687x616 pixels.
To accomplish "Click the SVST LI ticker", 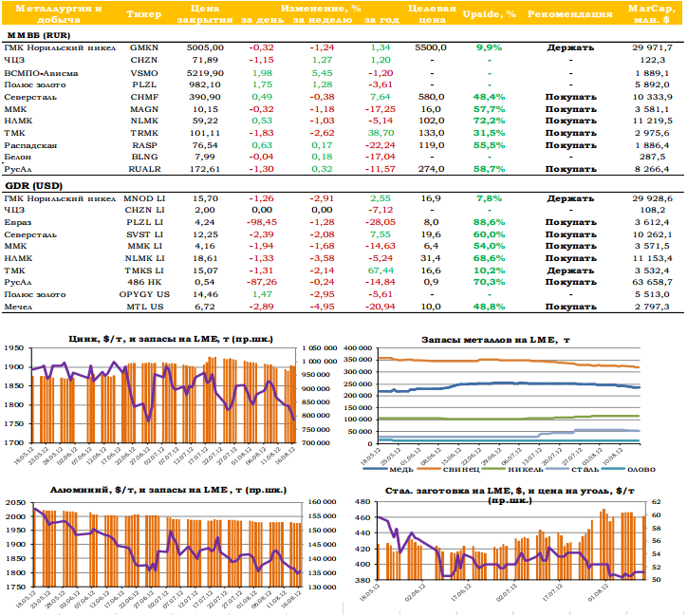I will pos(144,234).
